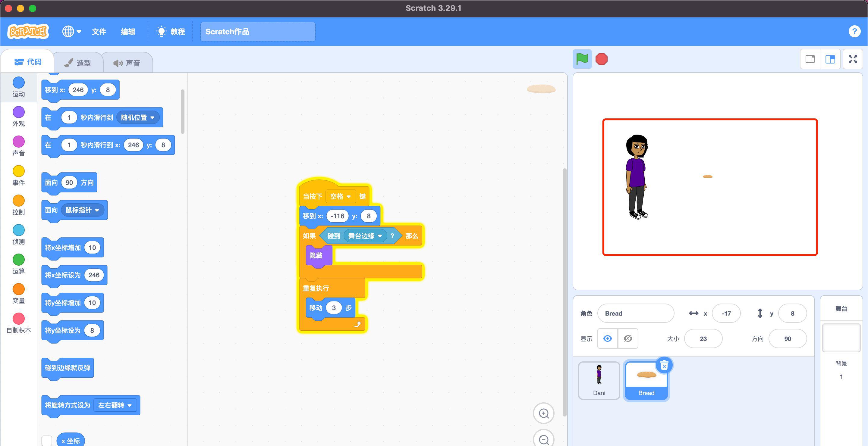
Task: Select the 自制积木 my blocks category
Action: click(18, 323)
